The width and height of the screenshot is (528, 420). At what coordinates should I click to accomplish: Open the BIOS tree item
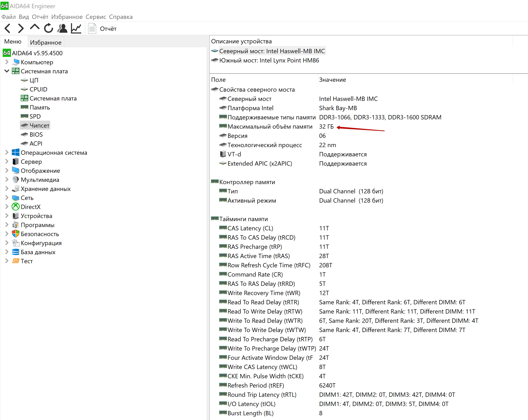point(36,135)
